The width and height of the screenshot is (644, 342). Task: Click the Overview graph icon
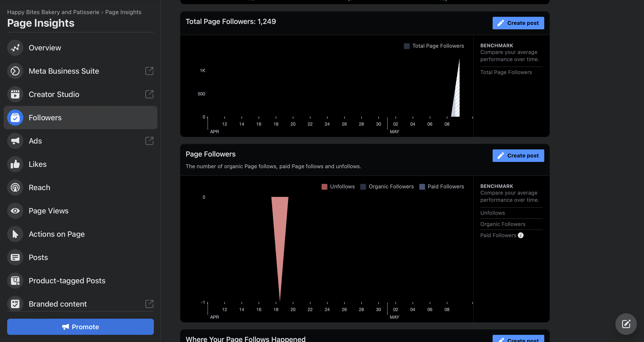(15, 47)
